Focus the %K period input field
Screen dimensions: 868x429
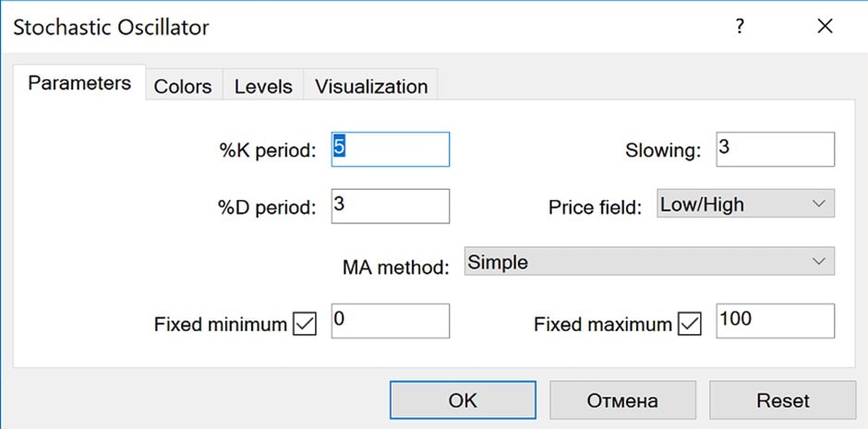tap(390, 149)
